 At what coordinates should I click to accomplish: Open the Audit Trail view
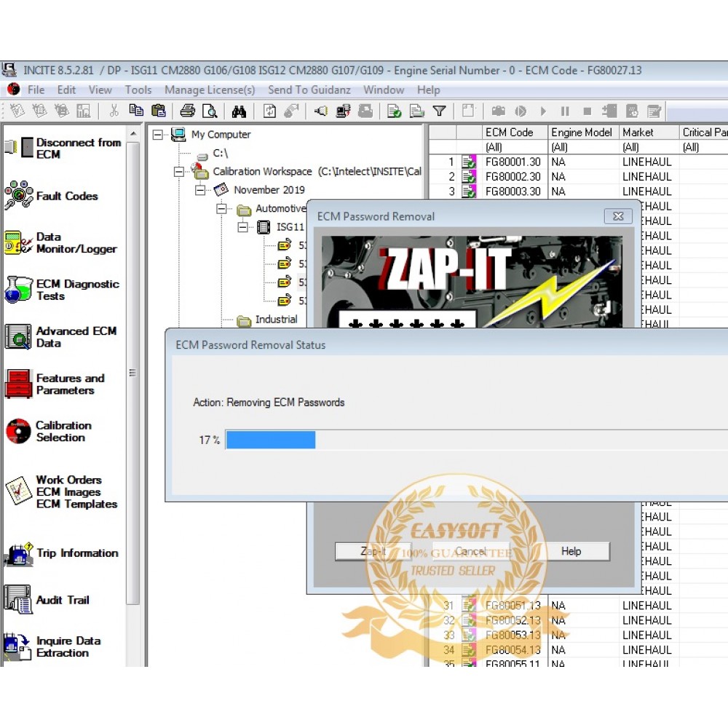47,600
